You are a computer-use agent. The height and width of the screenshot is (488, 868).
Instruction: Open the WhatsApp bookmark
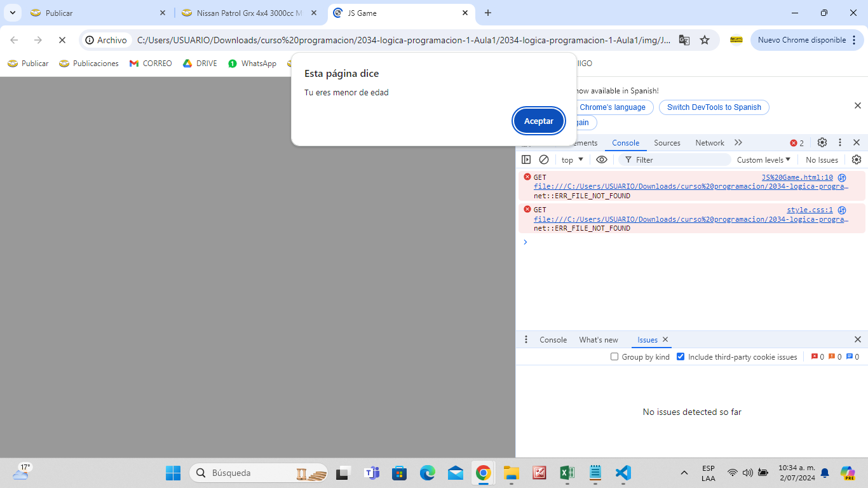tap(252, 64)
